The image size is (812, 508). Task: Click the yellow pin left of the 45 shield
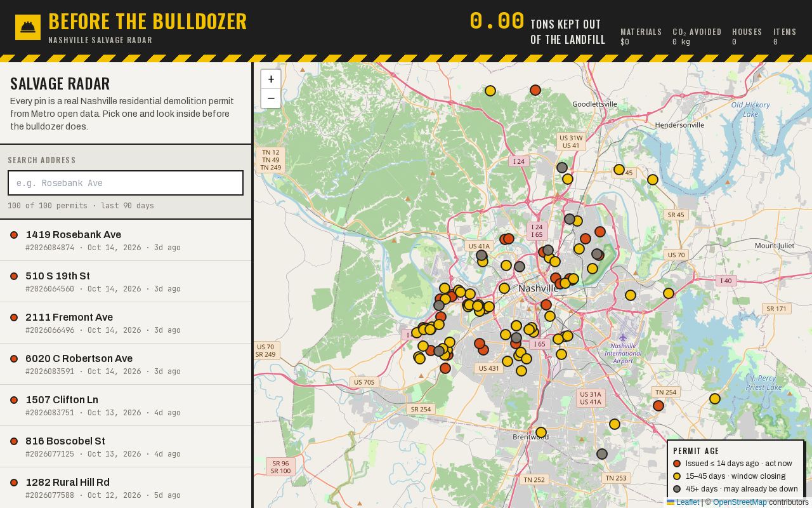click(619, 170)
